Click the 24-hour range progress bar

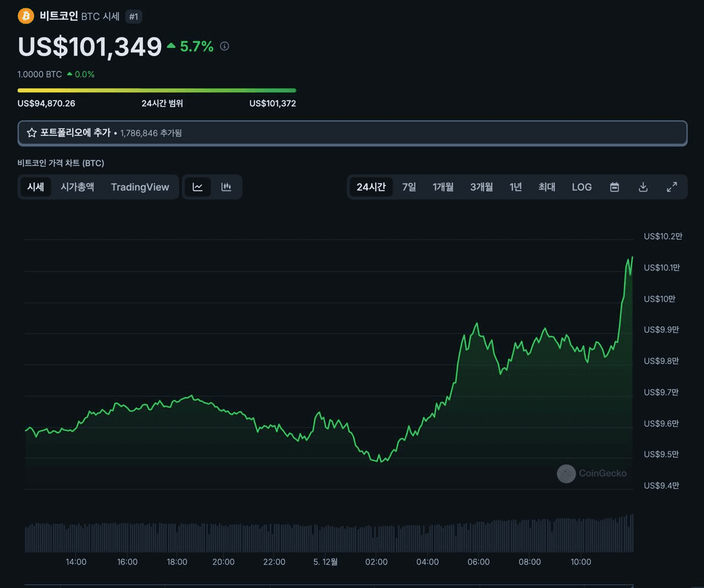[157, 90]
